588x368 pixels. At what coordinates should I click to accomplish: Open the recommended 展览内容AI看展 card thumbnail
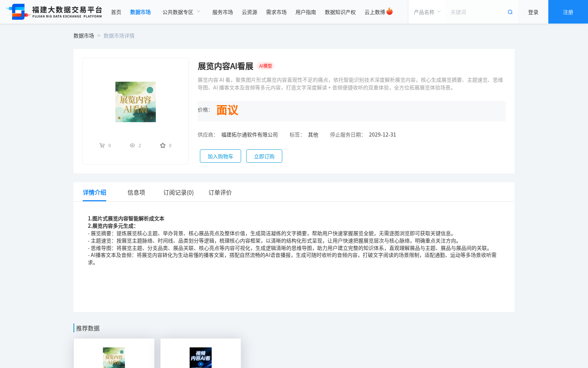(x=114, y=358)
